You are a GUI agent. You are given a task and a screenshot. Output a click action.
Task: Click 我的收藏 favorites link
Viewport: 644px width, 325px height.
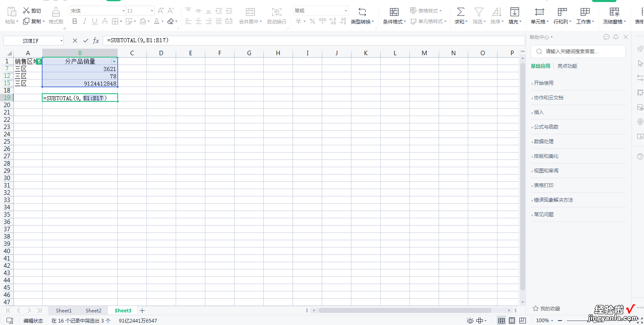pos(547,309)
